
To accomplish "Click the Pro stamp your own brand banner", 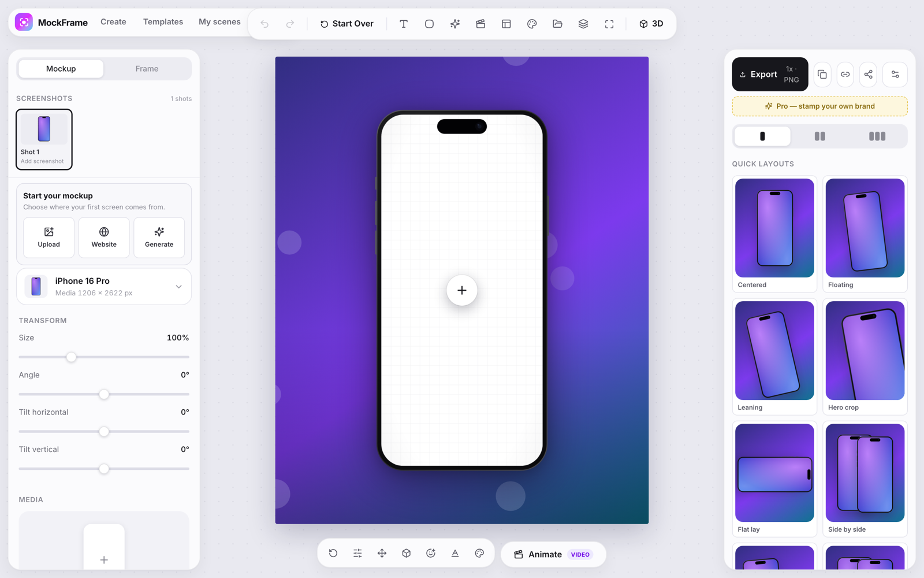I will [x=819, y=106].
